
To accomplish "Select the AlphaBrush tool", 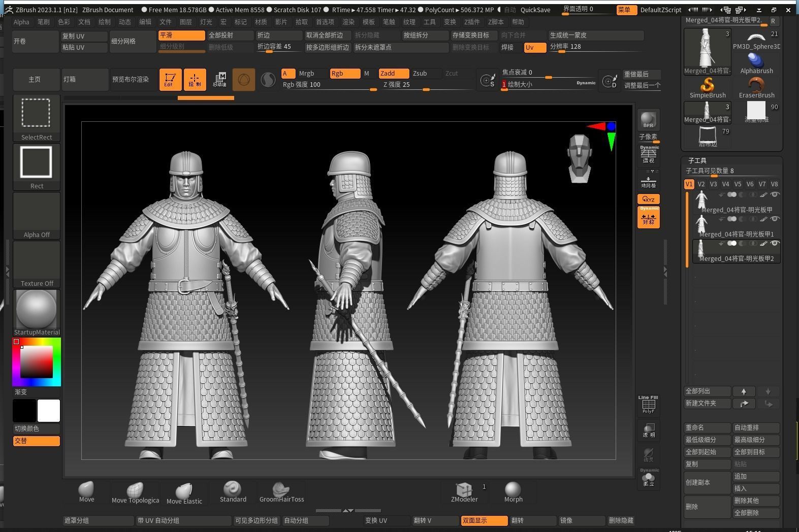I will pyautogui.click(x=756, y=63).
